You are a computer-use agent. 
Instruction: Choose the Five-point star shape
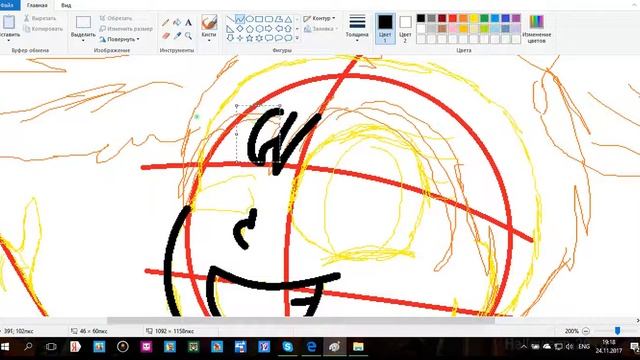point(249,38)
